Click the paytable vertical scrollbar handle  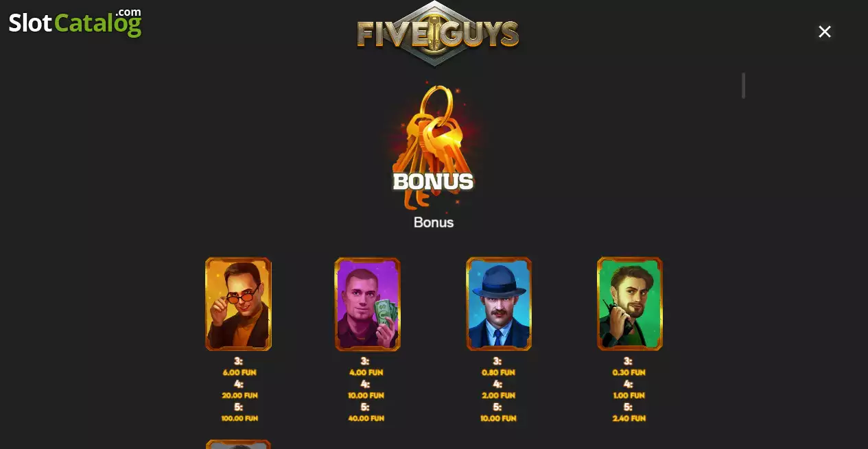743,86
